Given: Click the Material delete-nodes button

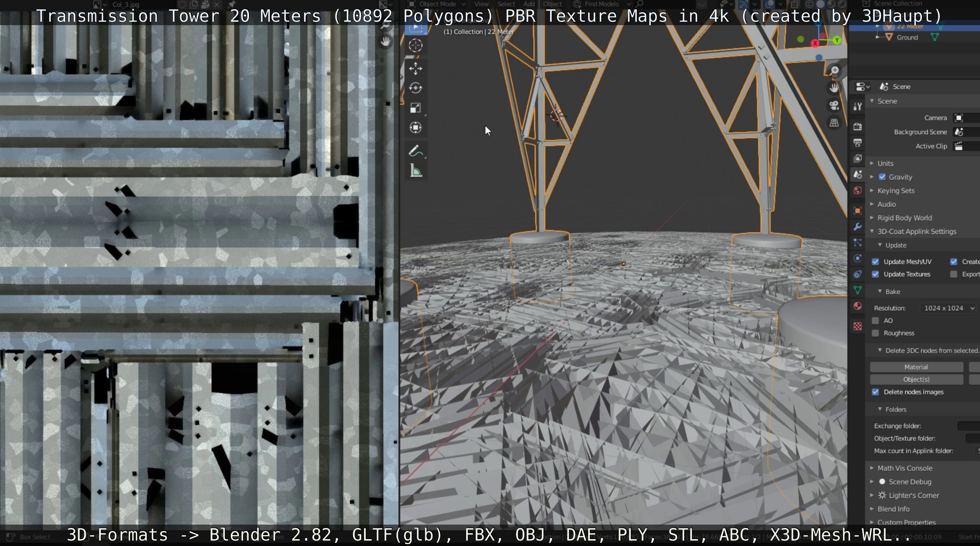Looking at the screenshot, I should coord(916,367).
